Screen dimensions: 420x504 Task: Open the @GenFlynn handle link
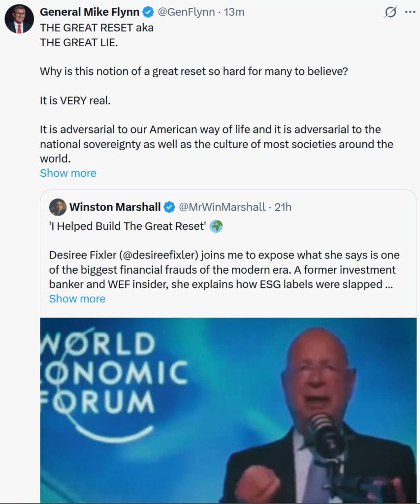point(186,12)
